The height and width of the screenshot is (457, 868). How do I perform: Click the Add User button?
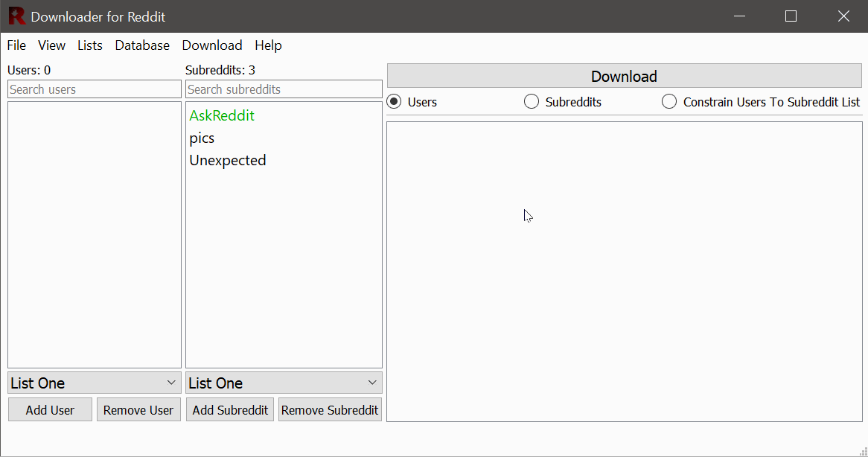(50, 410)
